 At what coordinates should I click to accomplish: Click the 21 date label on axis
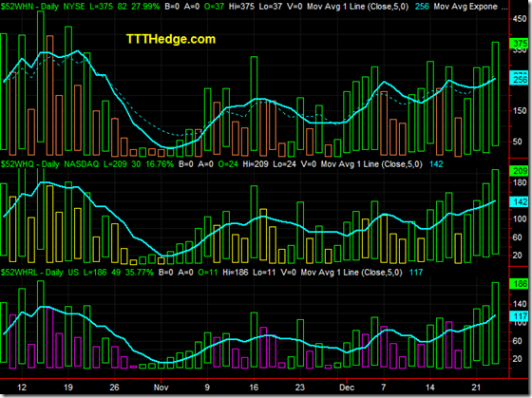point(477,388)
